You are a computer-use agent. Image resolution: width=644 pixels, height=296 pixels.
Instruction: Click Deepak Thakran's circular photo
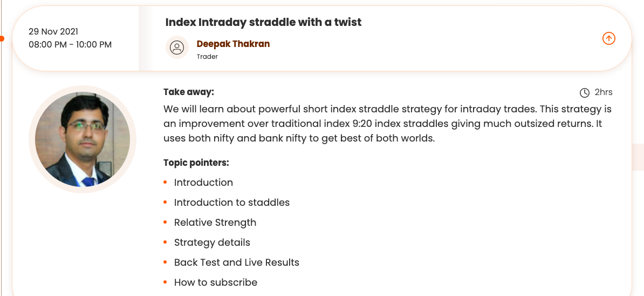[83, 139]
